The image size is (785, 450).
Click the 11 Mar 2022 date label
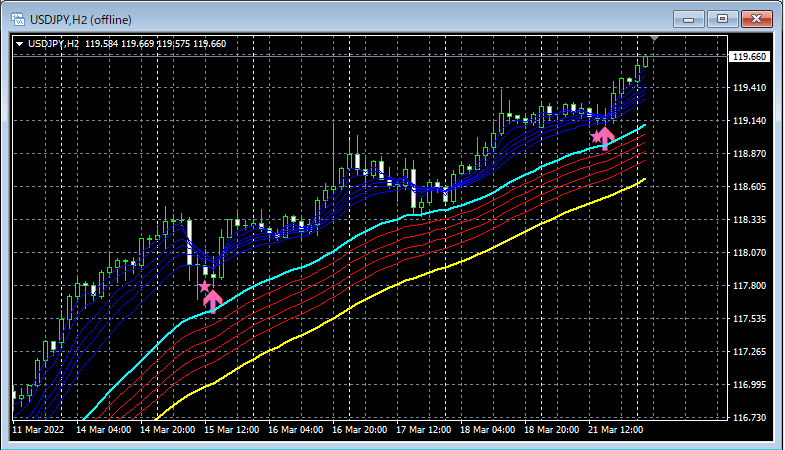[x=39, y=430]
